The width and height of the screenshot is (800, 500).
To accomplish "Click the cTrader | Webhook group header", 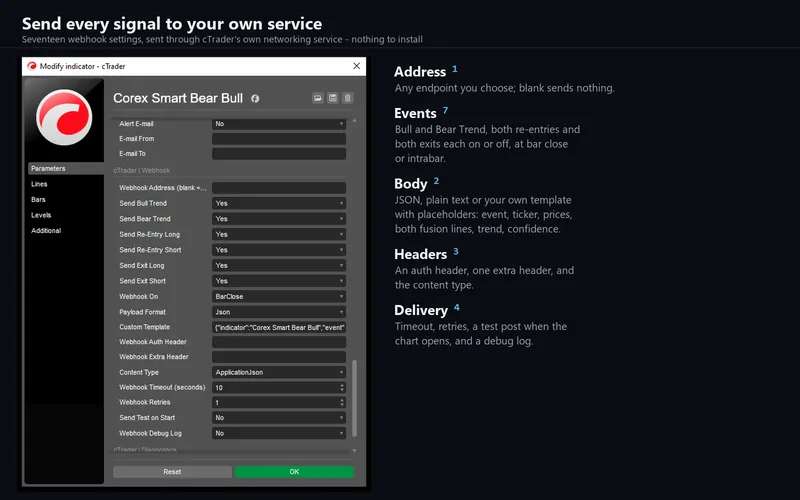I will [141, 170].
